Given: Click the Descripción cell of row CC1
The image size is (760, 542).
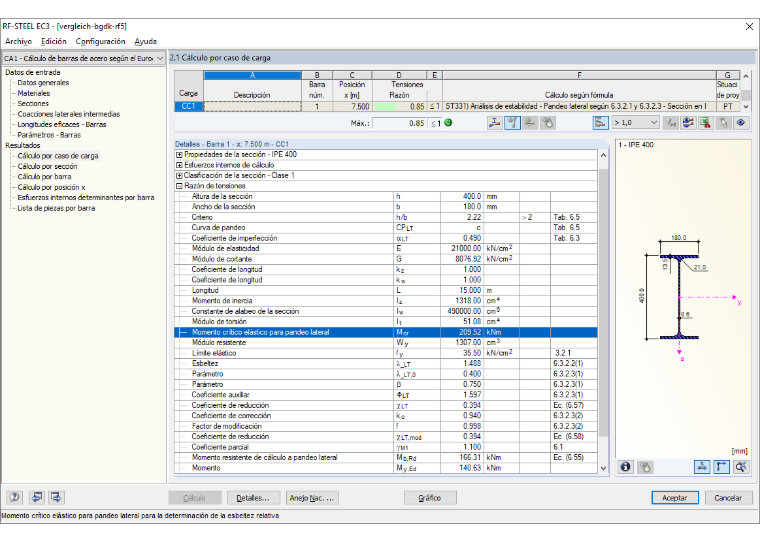Looking at the screenshot, I should 253,107.
